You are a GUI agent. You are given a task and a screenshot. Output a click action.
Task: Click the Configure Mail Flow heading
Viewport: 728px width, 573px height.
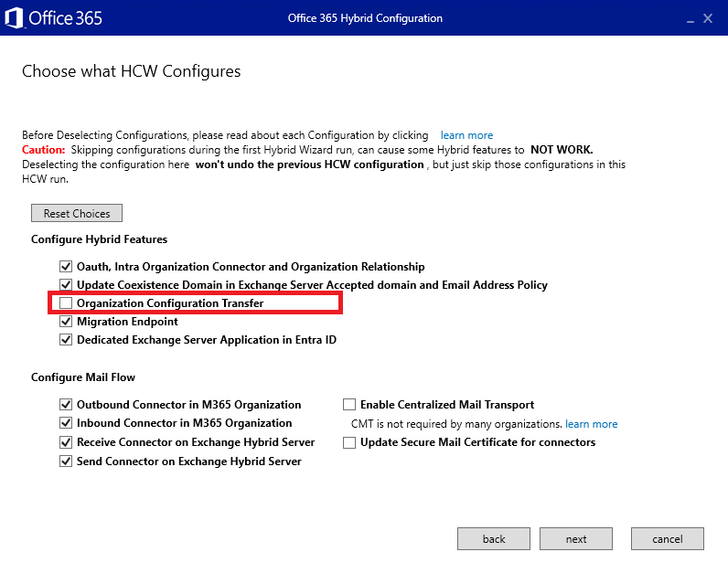click(x=83, y=377)
